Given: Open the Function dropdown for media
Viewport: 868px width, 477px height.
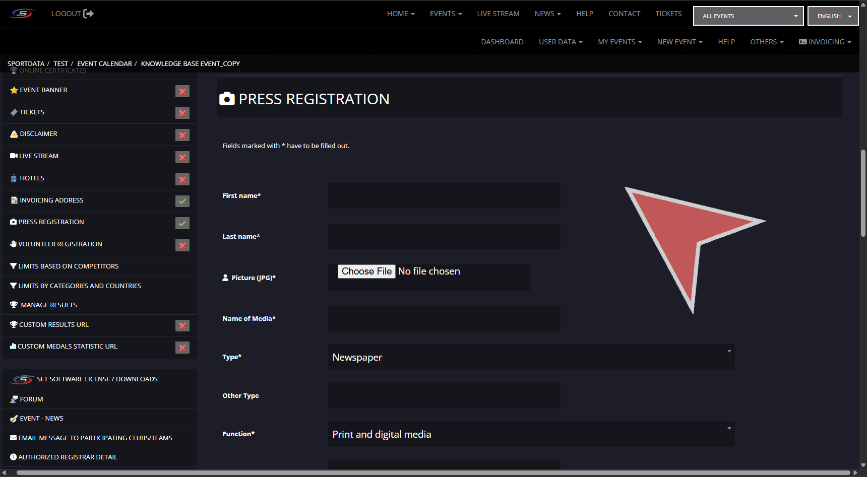Looking at the screenshot, I should tap(531, 434).
